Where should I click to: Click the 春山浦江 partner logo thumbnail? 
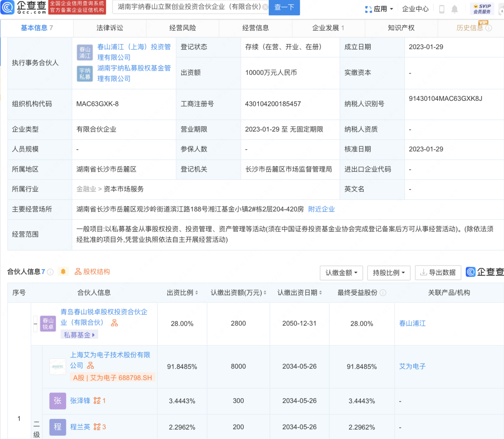tap(85, 53)
